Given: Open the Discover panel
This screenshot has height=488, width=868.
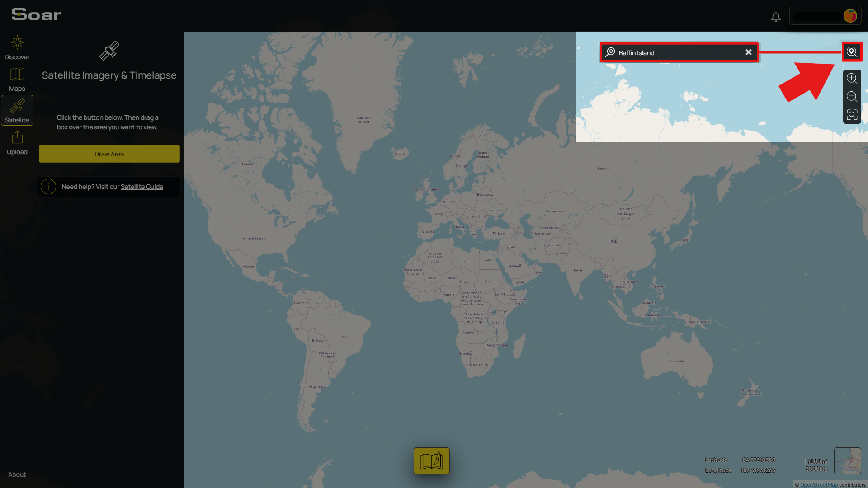Looking at the screenshot, I should (17, 47).
